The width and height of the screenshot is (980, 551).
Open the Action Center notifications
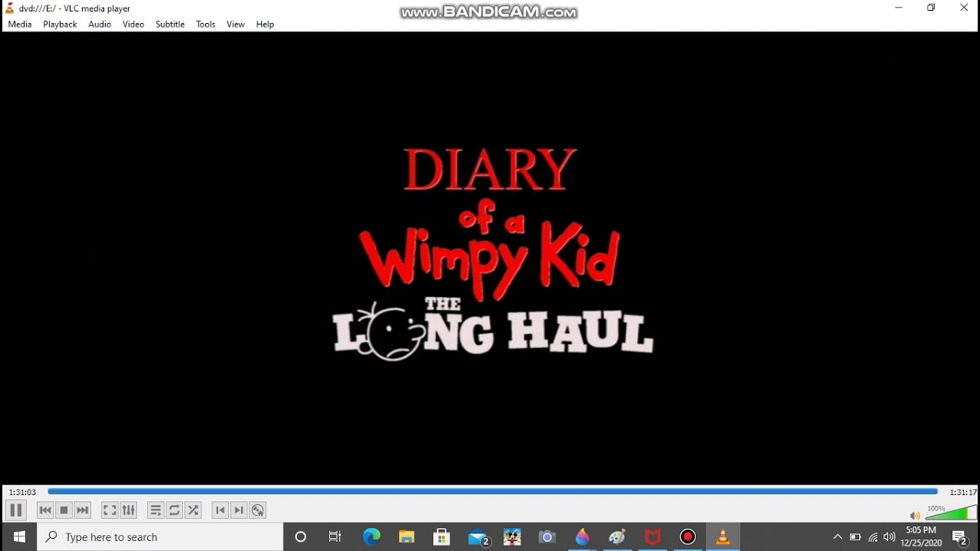960,537
